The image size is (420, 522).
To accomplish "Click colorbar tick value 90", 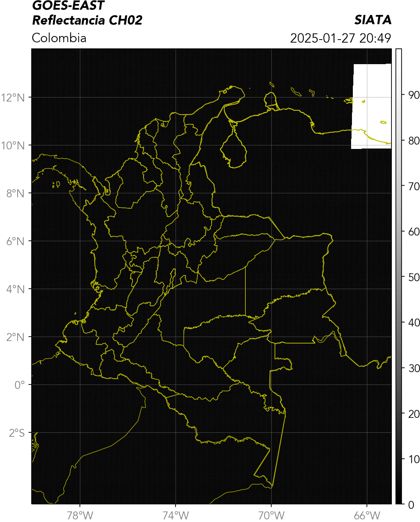I will (x=414, y=95).
